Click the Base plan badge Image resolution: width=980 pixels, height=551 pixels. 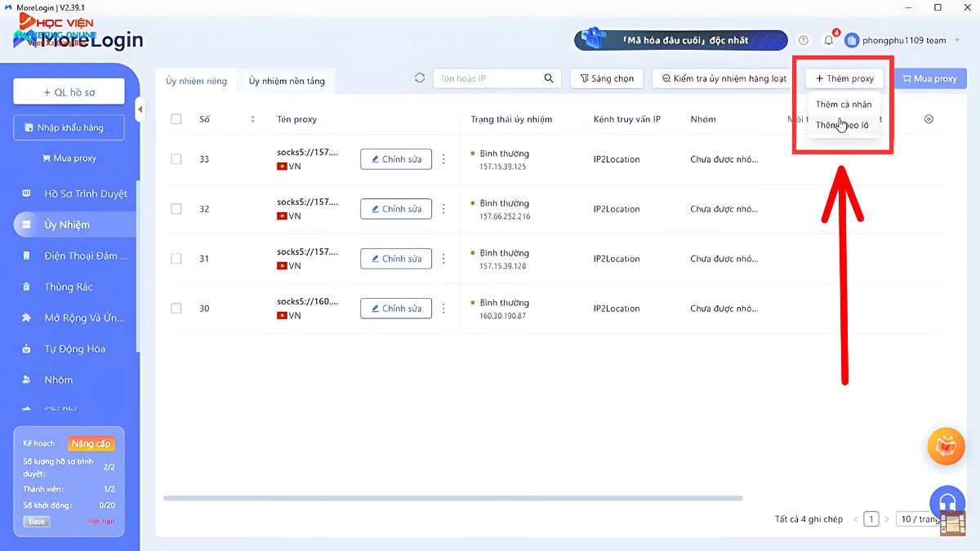[x=36, y=522]
